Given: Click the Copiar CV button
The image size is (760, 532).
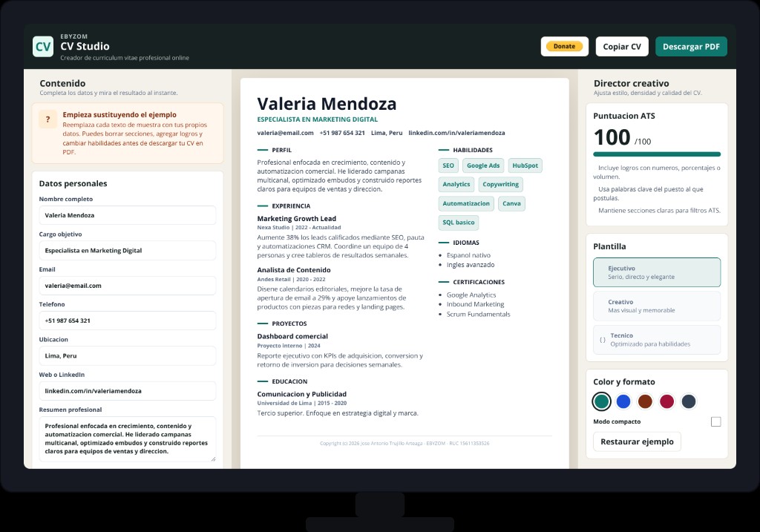Looking at the screenshot, I should (x=622, y=47).
